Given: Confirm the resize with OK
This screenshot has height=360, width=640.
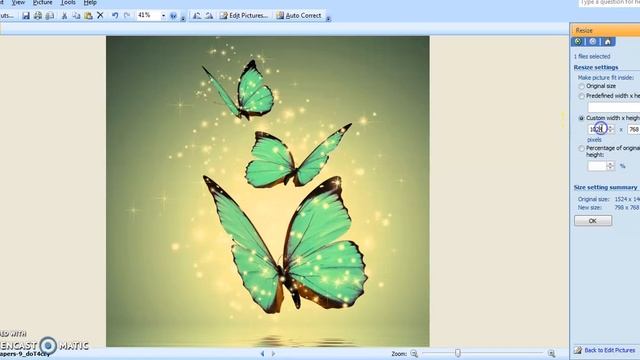Looking at the screenshot, I should [593, 221].
